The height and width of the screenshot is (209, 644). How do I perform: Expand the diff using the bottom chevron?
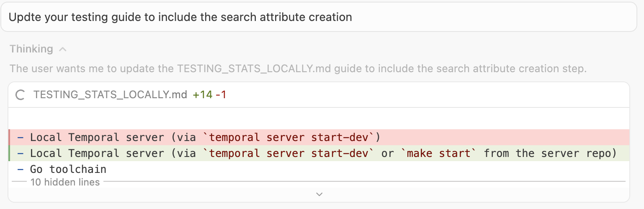tap(319, 194)
